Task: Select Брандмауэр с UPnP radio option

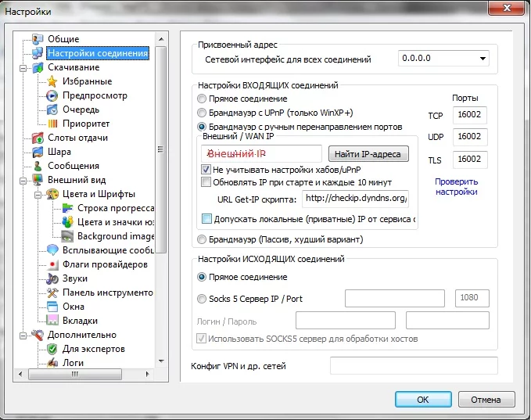Action: coord(202,113)
